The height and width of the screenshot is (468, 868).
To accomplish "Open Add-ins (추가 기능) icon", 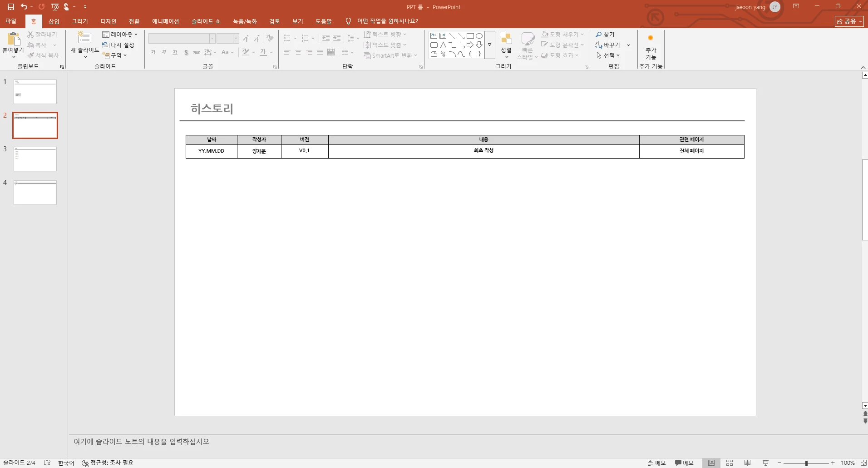I will click(x=651, y=38).
